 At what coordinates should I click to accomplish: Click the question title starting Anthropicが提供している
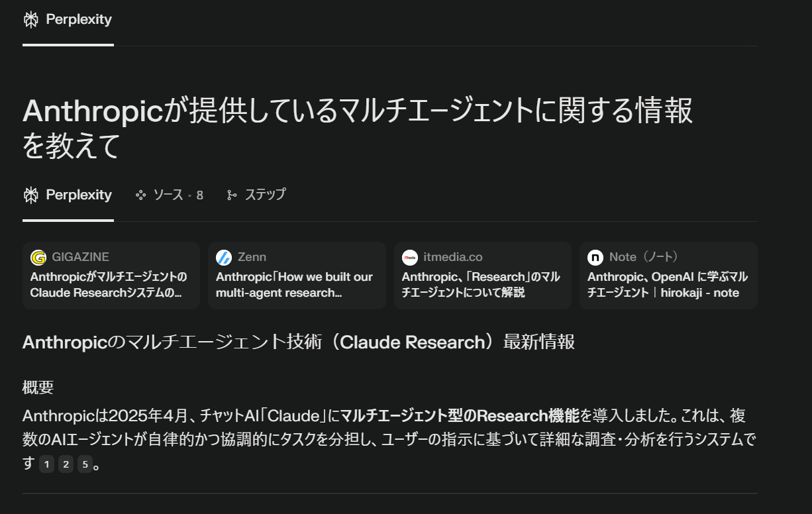click(x=358, y=128)
